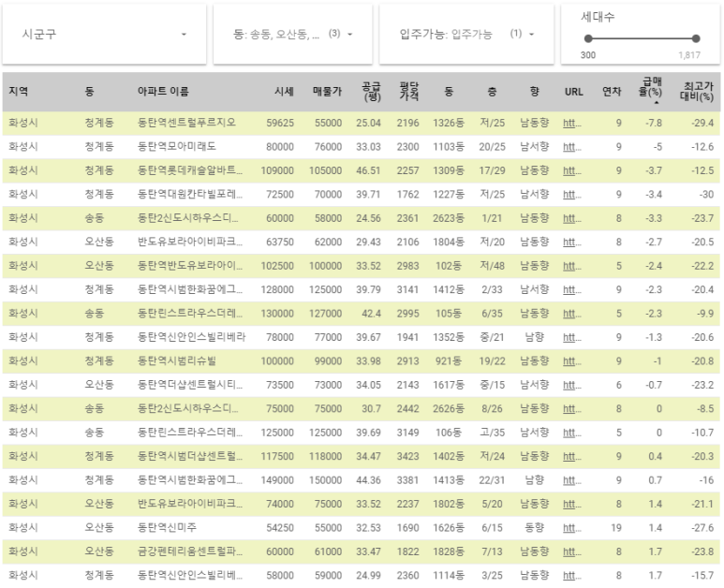Sort by 시세 column header
Screen dimensions: 724x588
(284, 92)
